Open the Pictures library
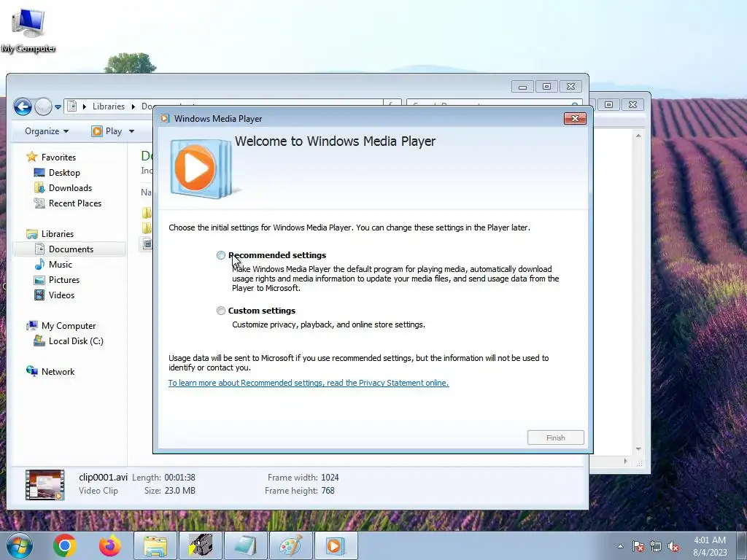This screenshot has height=560, width=747. pyautogui.click(x=64, y=279)
